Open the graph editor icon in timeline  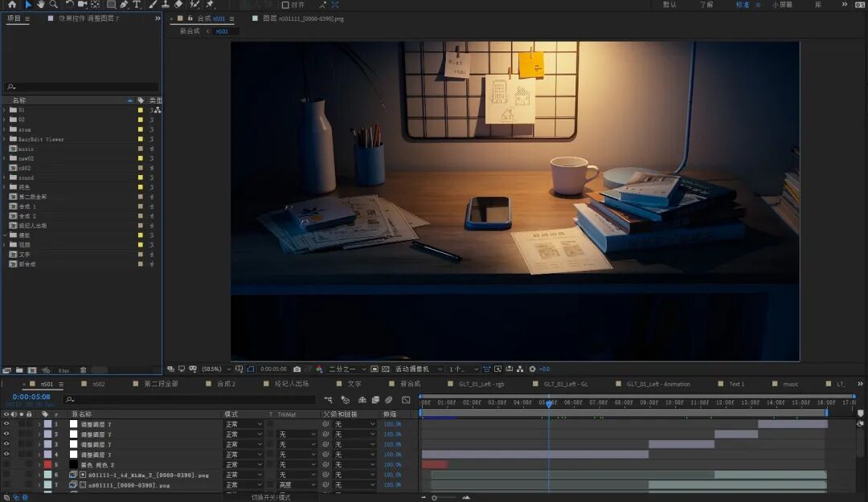(x=406, y=400)
